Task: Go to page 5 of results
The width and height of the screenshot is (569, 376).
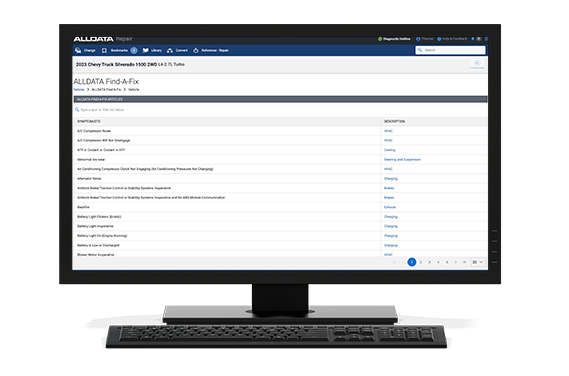Action: click(447, 262)
